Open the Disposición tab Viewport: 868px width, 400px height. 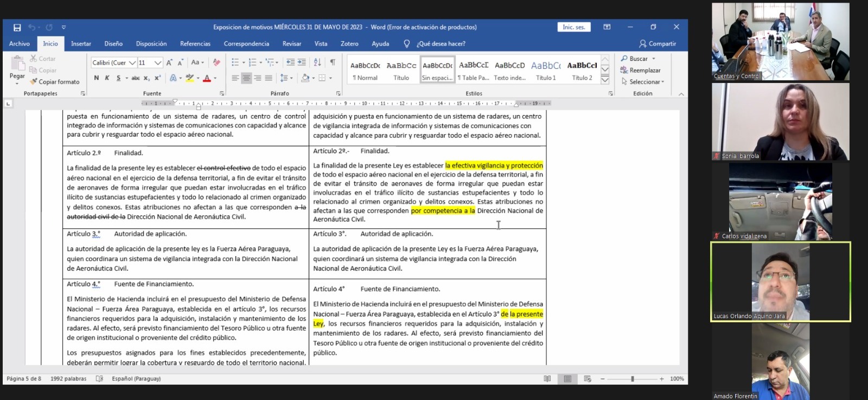coord(151,43)
